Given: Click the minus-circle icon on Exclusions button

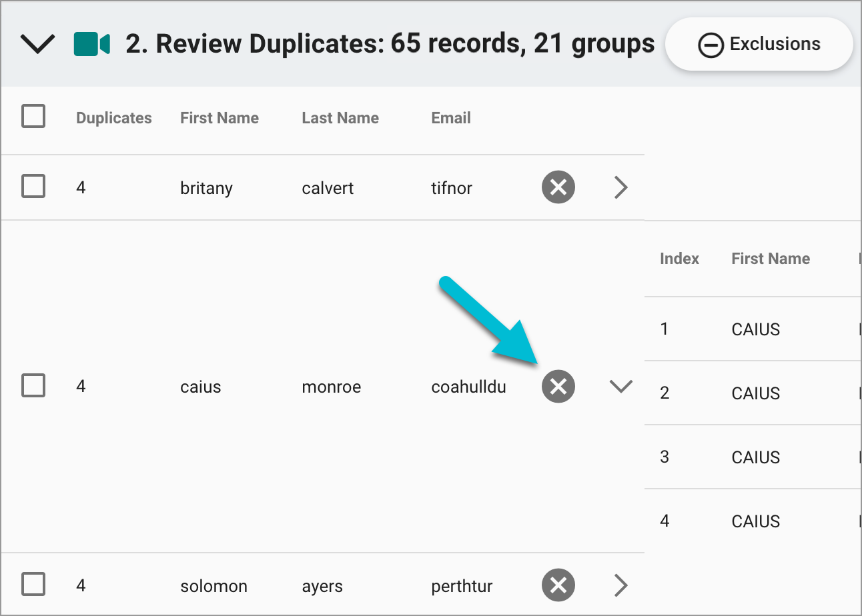Looking at the screenshot, I should click(x=711, y=45).
